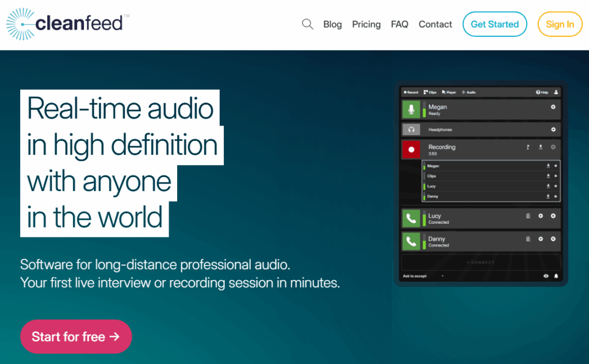
Task: Stop the red Recording button
Action: 411,150
